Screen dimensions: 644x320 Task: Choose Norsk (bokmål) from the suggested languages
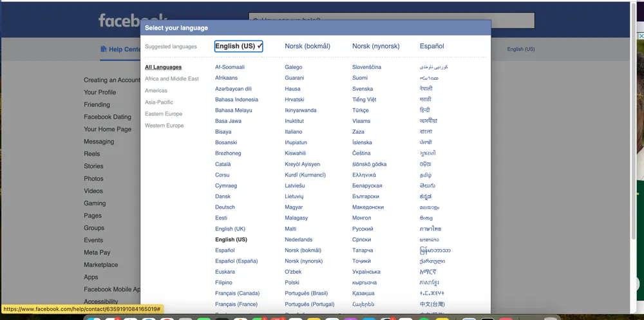[x=307, y=46]
